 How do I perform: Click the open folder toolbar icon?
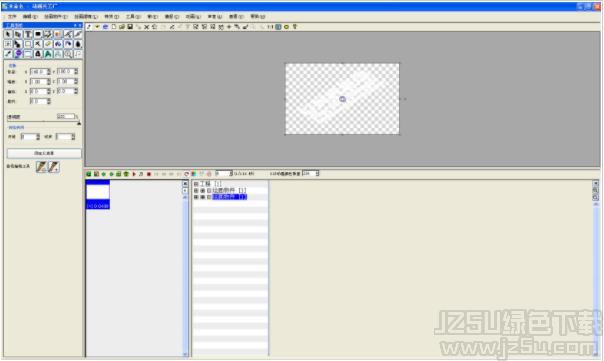point(122,27)
